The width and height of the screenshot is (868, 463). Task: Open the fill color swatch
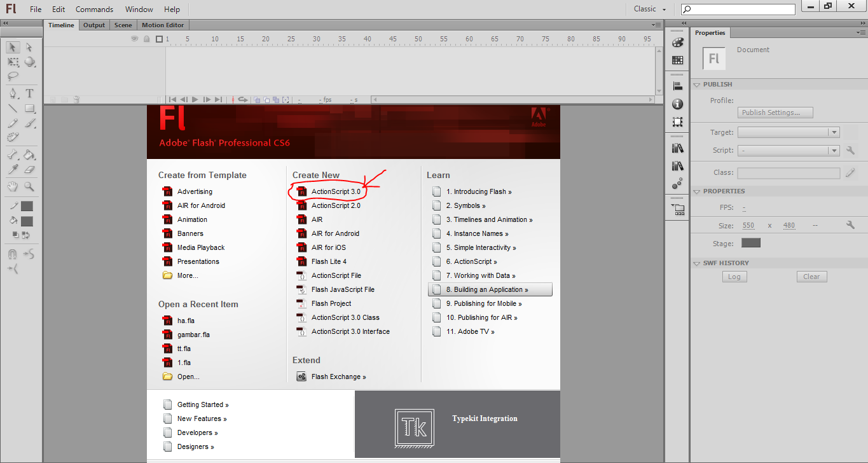27,221
